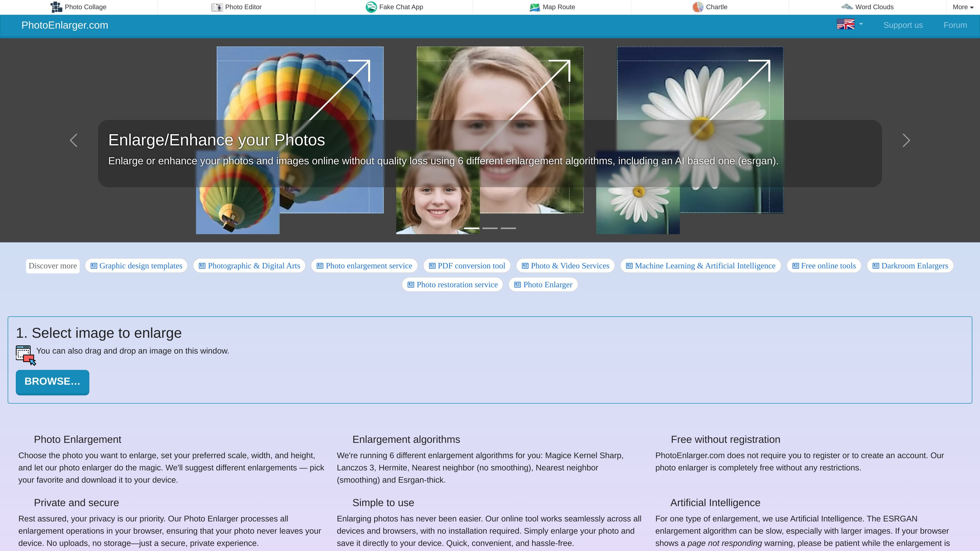Click the icon beside the Photo Enlarger tag
This screenshot has height=551, width=980.
(517, 285)
